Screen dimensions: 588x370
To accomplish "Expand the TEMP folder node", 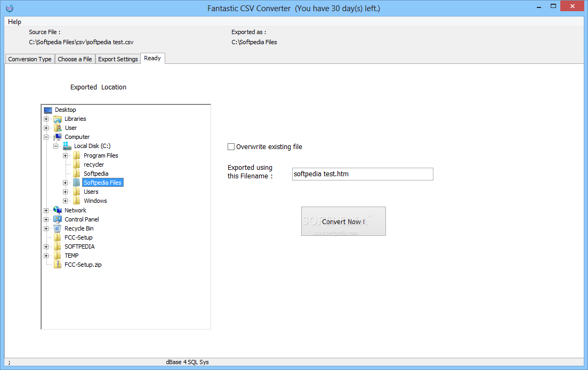I will tap(46, 256).
